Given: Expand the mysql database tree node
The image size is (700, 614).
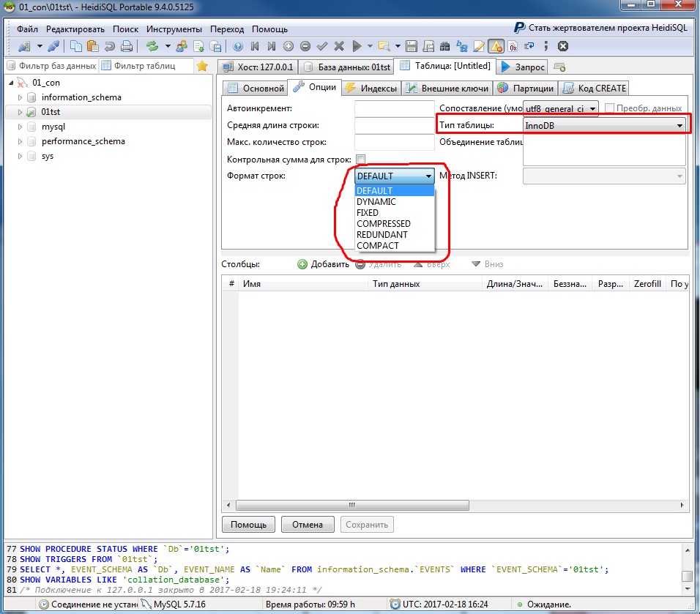Looking at the screenshot, I should (20, 127).
